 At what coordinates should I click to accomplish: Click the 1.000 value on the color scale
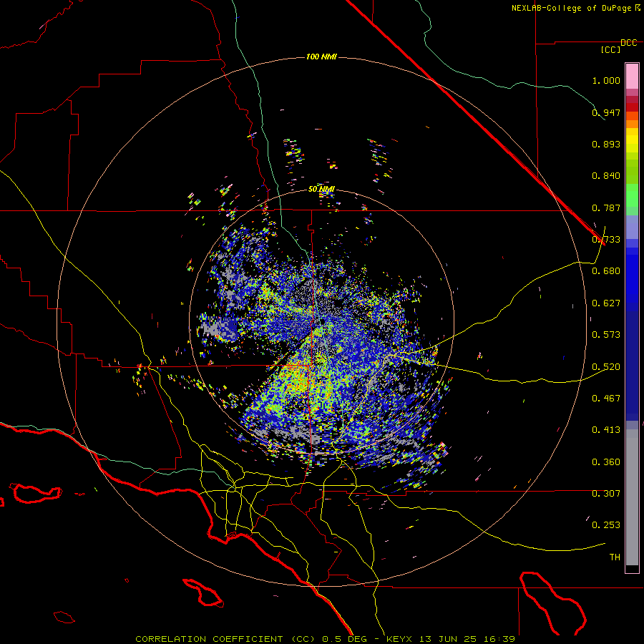(x=606, y=80)
